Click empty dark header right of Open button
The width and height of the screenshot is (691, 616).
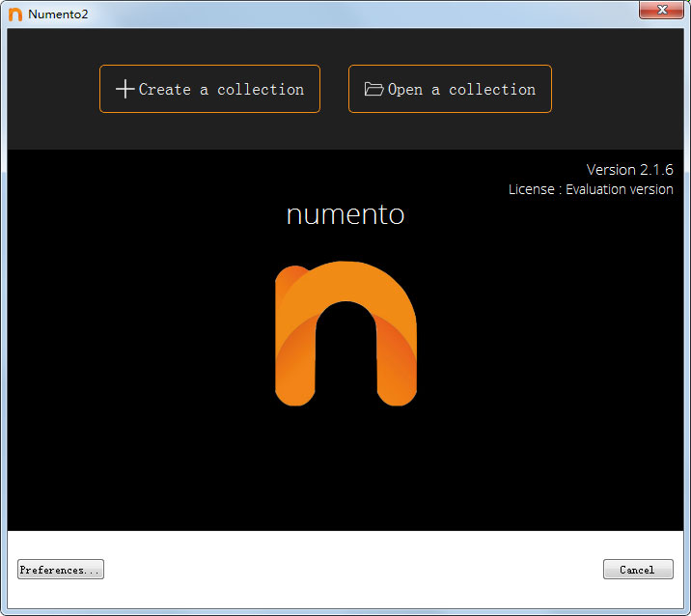click(618, 89)
